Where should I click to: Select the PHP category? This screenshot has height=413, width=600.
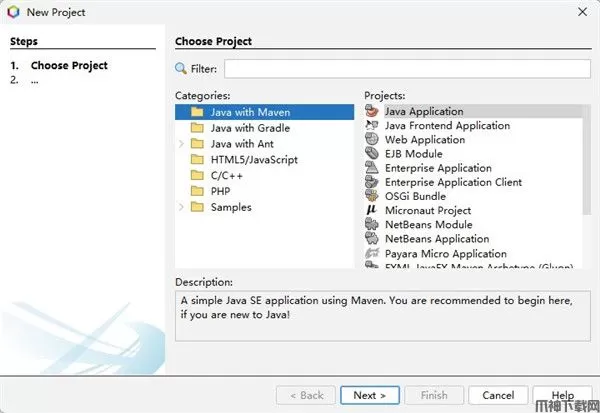point(220,191)
